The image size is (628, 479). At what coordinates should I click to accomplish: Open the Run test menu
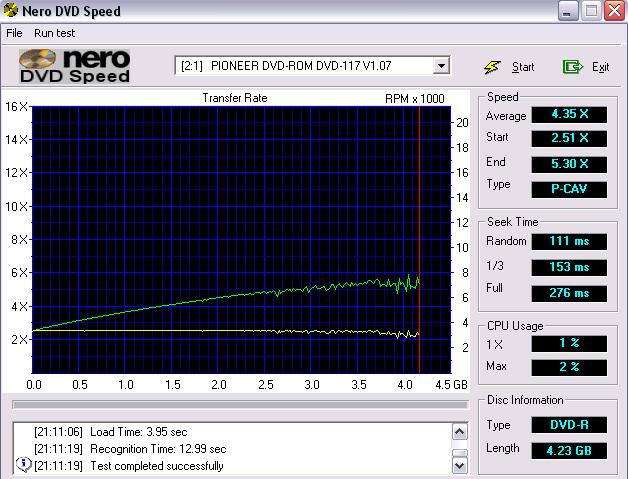(x=54, y=33)
